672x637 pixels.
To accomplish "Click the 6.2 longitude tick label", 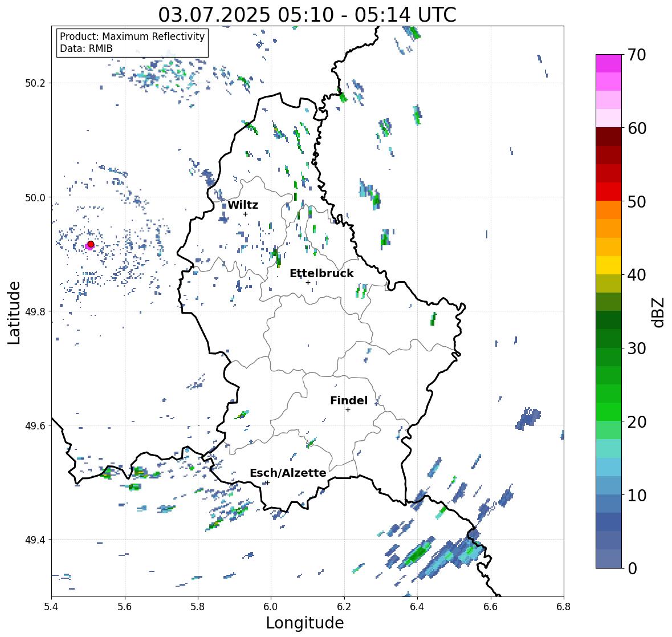I will (x=344, y=606).
